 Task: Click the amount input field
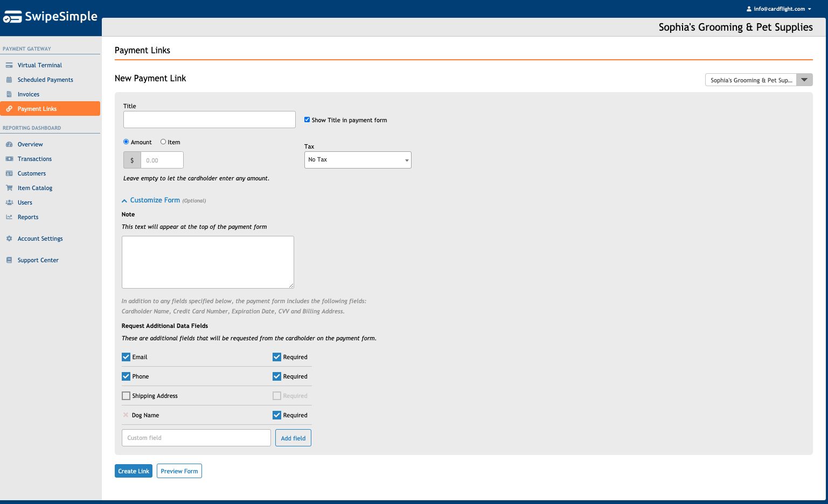click(162, 160)
